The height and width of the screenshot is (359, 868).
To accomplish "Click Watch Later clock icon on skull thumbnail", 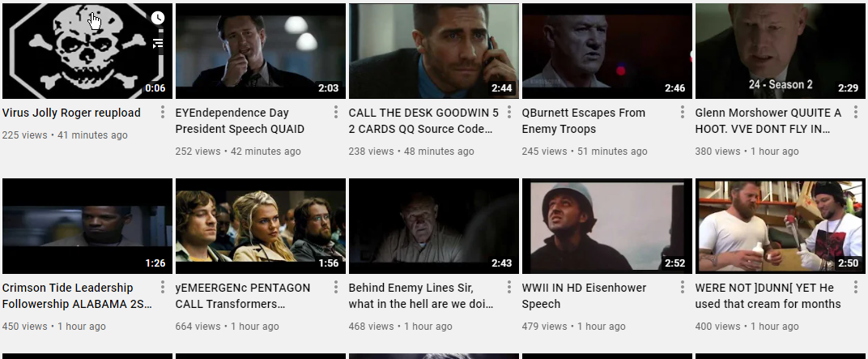I will pyautogui.click(x=158, y=18).
